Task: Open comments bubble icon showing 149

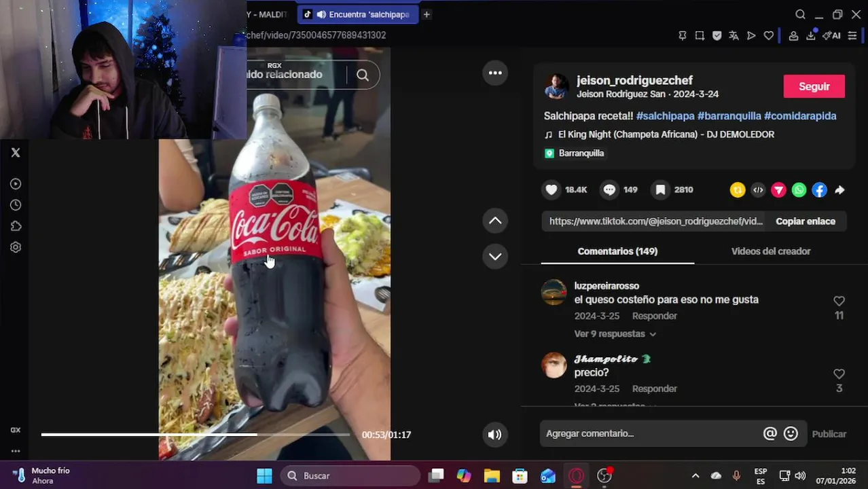Action: tap(609, 190)
